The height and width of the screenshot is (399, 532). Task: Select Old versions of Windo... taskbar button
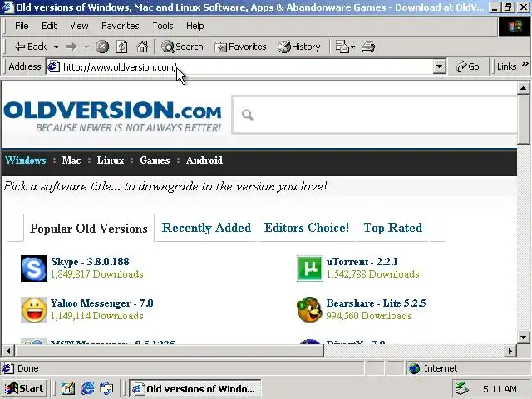pos(195,388)
